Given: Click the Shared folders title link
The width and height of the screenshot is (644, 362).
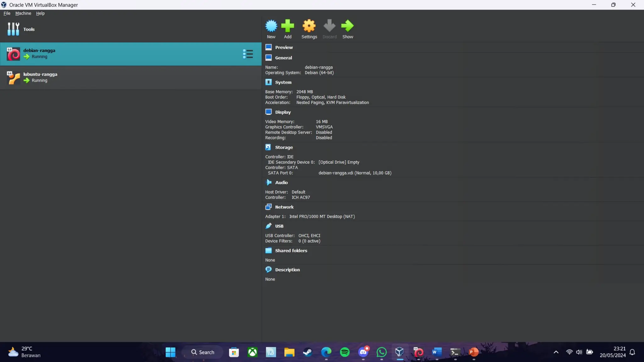Looking at the screenshot, I should coord(291,251).
